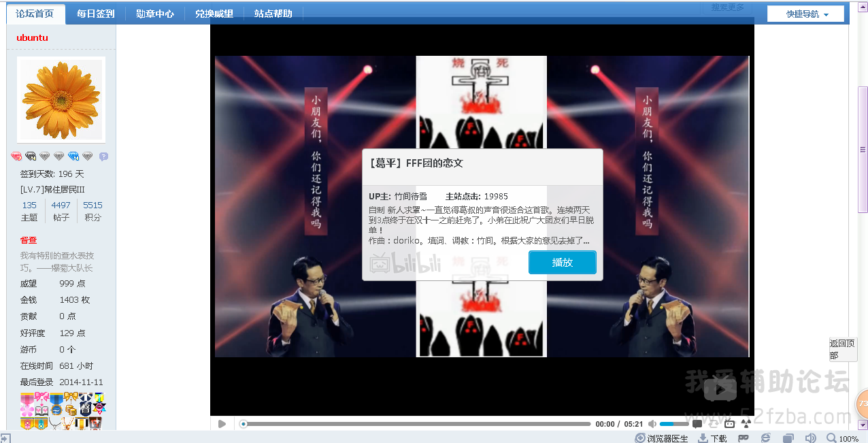Open the ubuntu user profile link
This screenshot has width=868, height=443.
click(x=32, y=37)
